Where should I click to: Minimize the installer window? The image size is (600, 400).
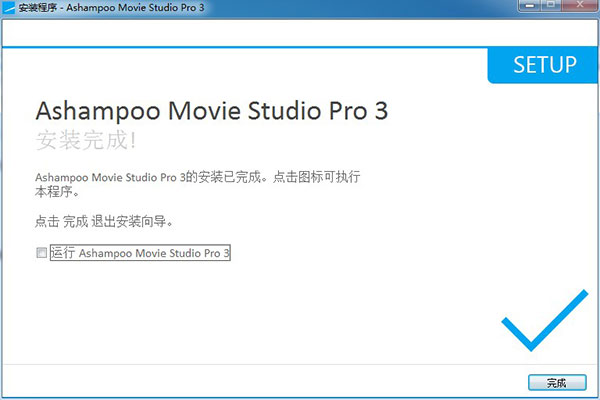(529, 8)
